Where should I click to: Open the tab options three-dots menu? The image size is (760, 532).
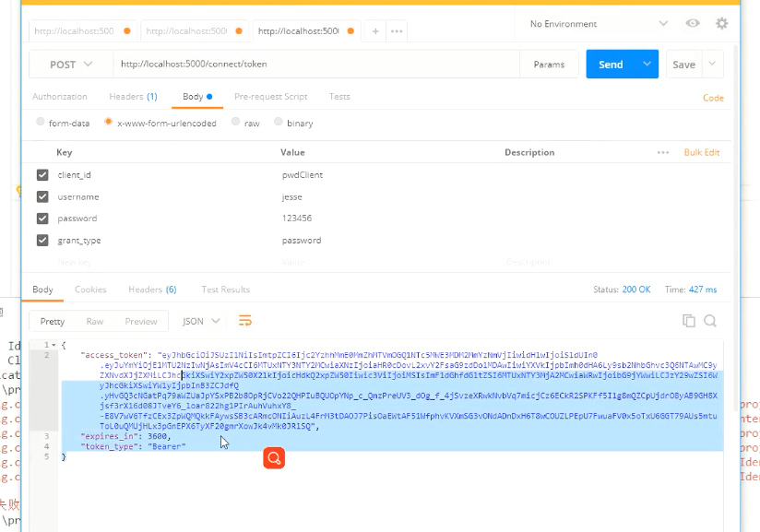[x=397, y=31]
